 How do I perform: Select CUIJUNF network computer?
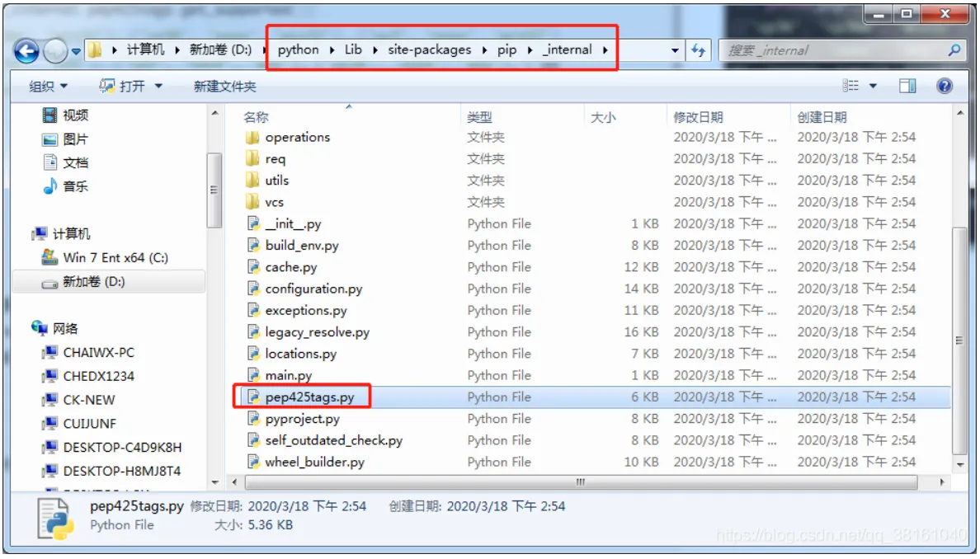tap(78, 424)
